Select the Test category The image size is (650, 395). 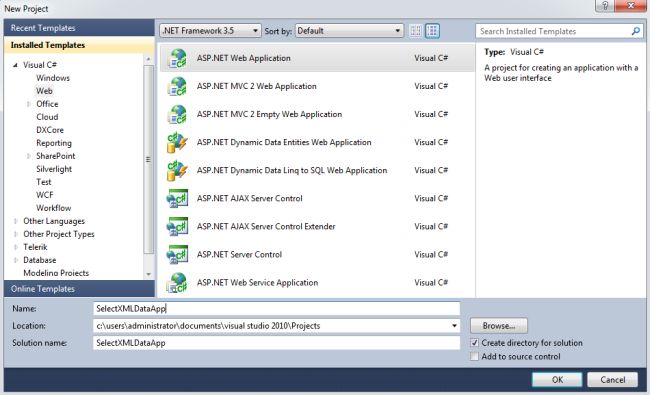[44, 182]
